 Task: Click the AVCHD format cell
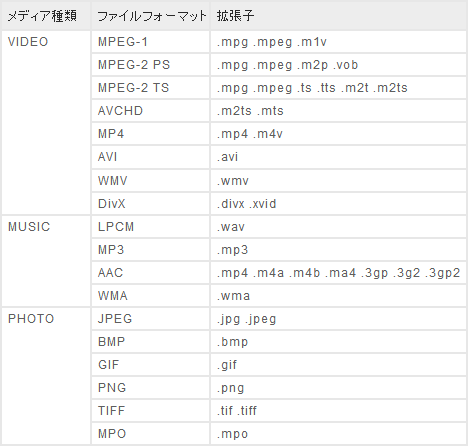tap(151, 111)
